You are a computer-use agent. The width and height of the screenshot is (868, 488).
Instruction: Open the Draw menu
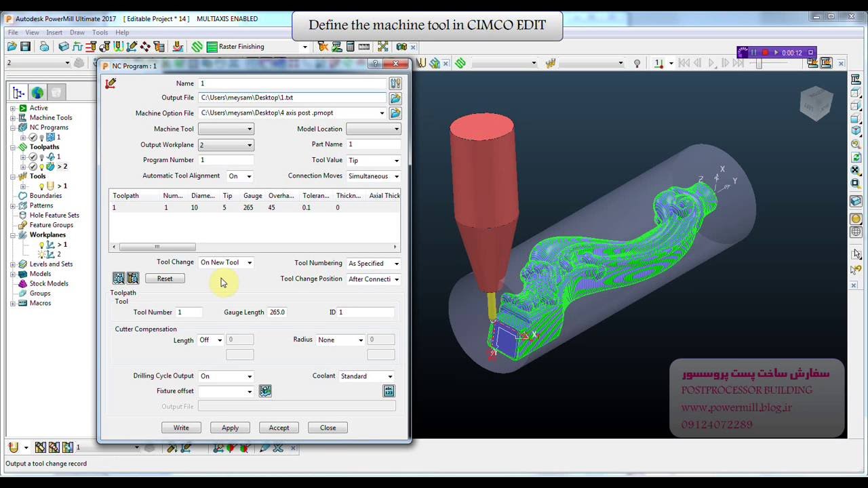77,33
